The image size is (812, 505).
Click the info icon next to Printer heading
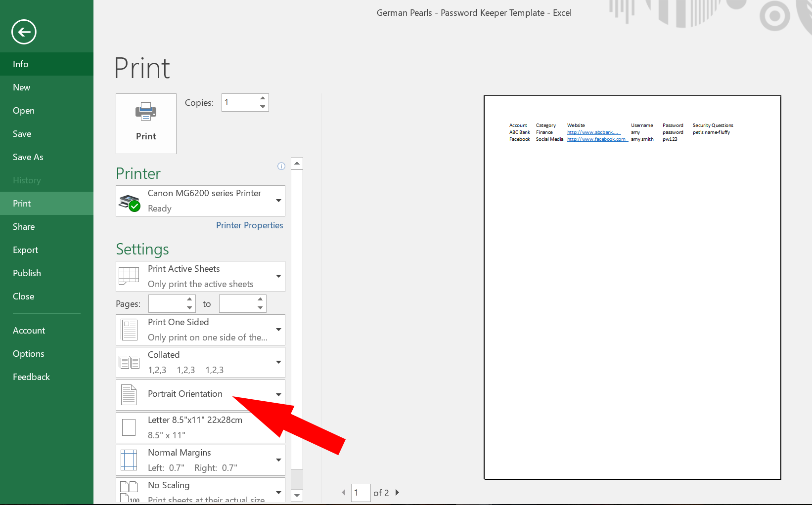(281, 166)
